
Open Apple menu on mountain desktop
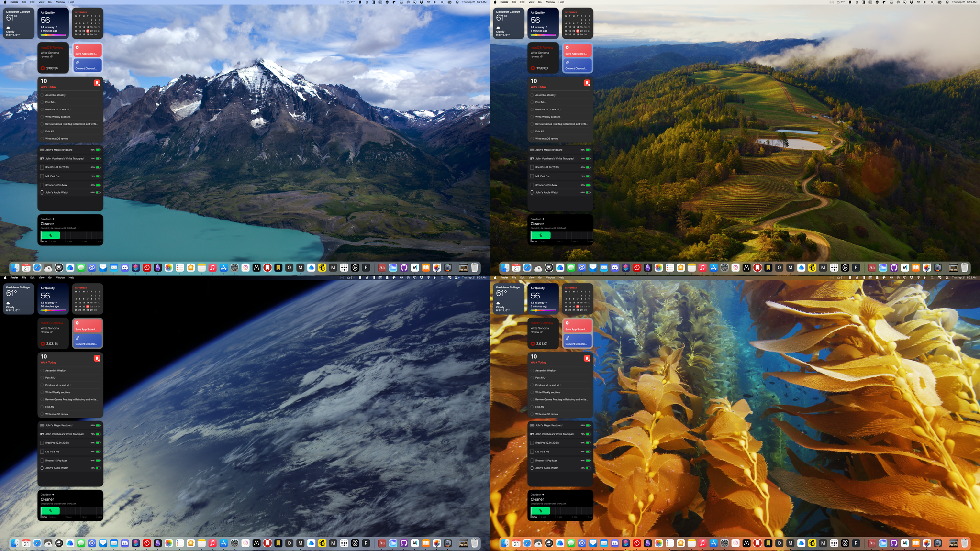(x=5, y=2)
